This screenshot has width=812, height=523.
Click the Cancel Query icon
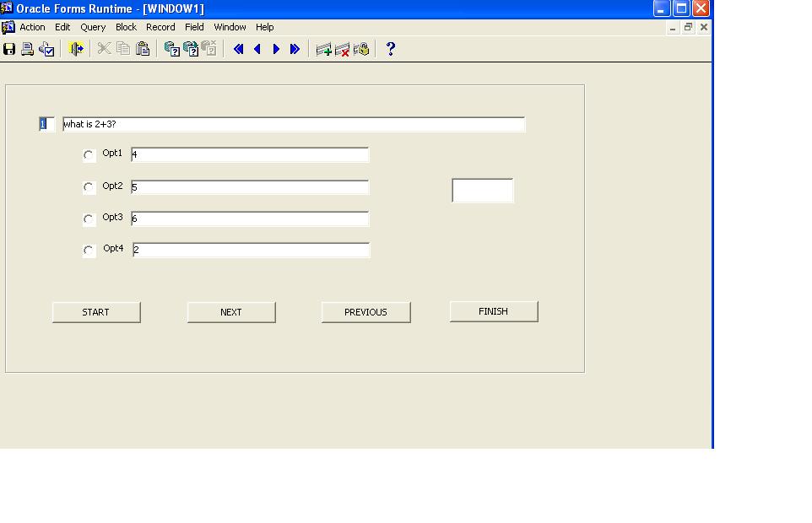click(208, 48)
